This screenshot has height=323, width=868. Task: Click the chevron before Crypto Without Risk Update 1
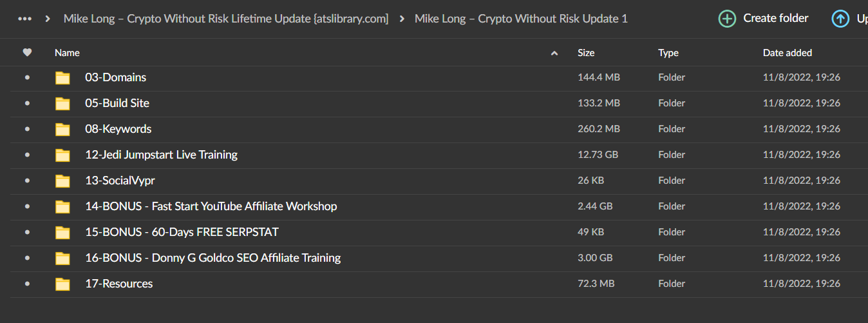[x=402, y=19]
